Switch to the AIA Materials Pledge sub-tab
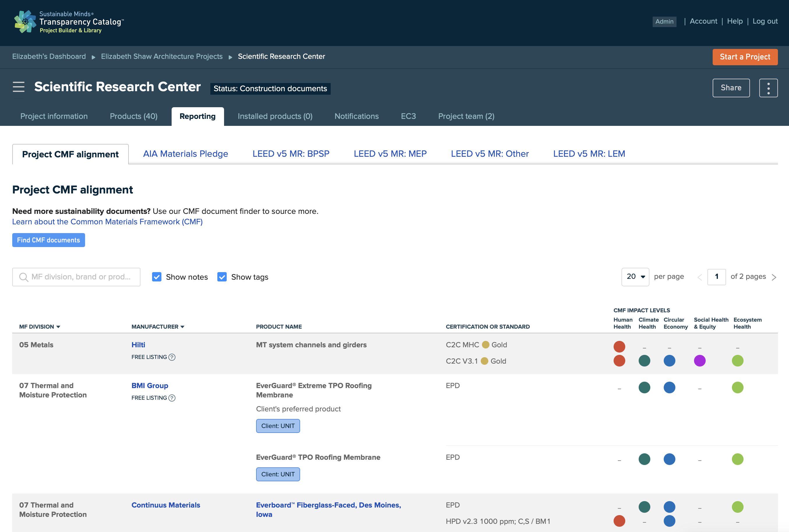789x532 pixels. tap(186, 154)
